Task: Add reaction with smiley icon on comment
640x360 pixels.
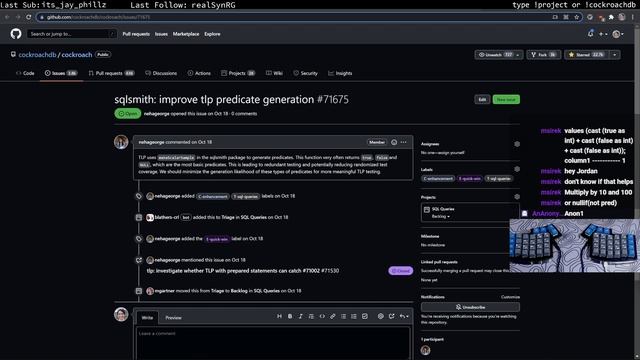Action: click(x=394, y=142)
